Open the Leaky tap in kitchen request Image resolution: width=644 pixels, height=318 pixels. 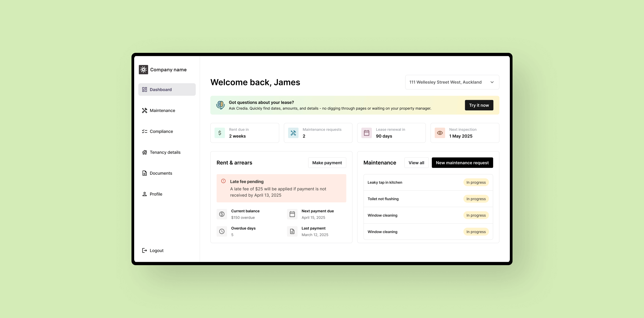tap(385, 183)
